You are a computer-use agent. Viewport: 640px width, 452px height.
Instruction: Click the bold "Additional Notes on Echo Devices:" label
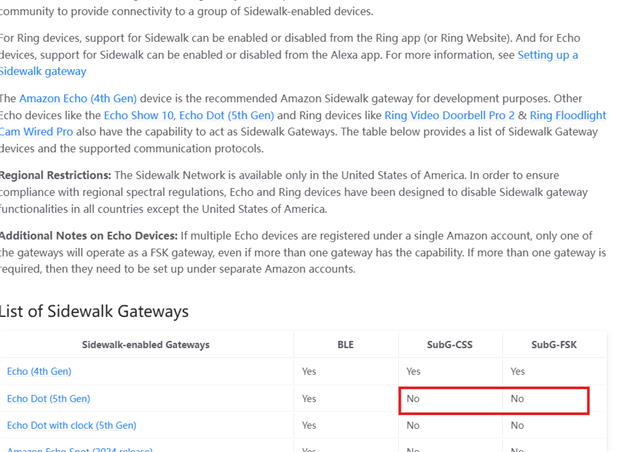(x=89, y=236)
